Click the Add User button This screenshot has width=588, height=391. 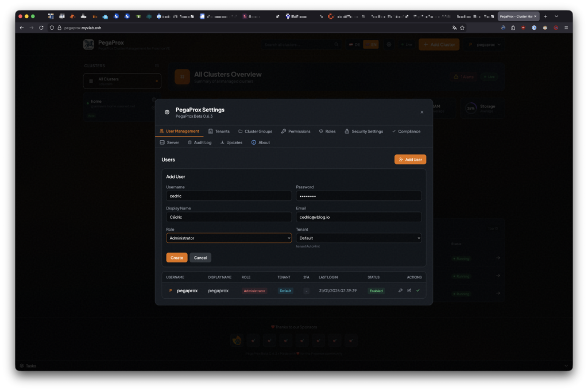click(410, 160)
